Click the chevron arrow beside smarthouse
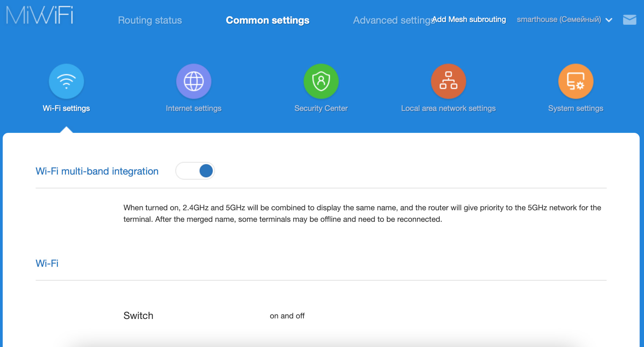 tap(609, 20)
